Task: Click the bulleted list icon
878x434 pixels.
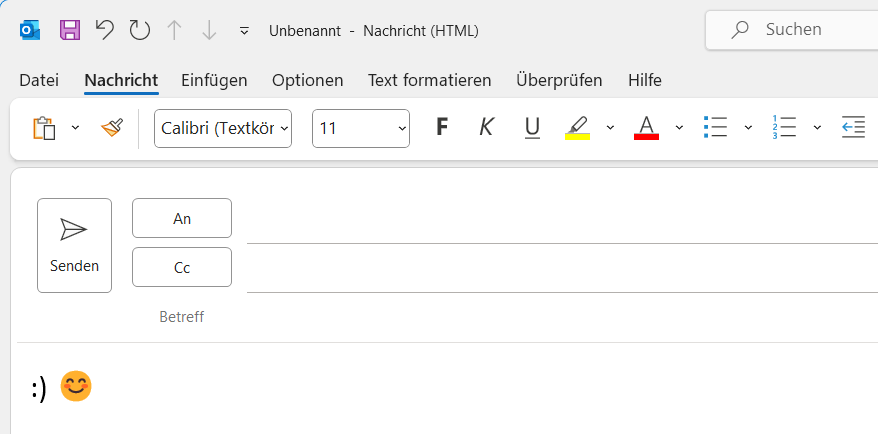Action: click(x=715, y=127)
